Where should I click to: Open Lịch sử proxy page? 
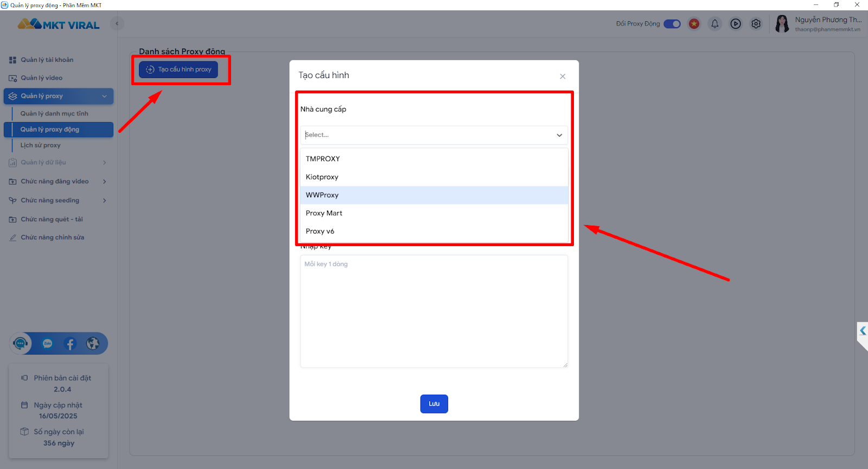point(41,145)
